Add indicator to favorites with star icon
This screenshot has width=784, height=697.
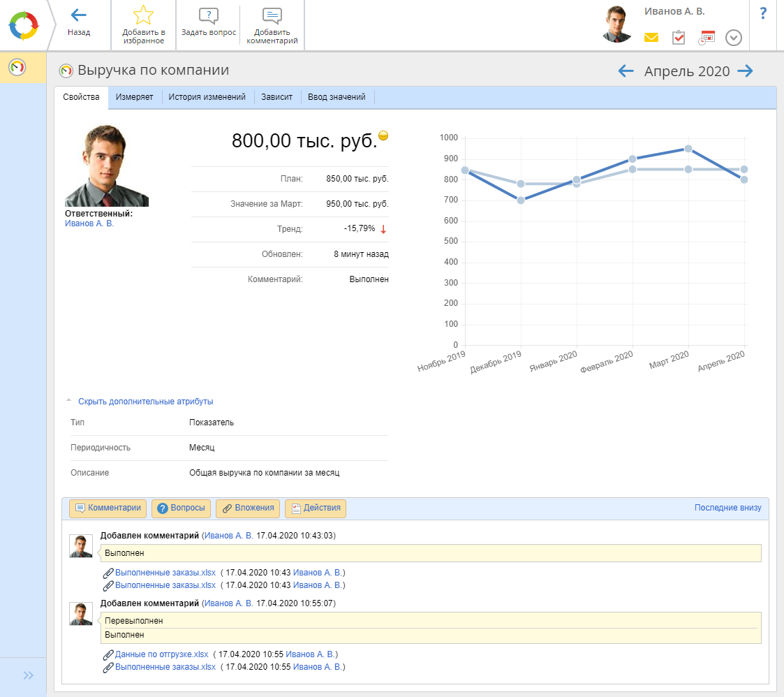click(x=143, y=15)
